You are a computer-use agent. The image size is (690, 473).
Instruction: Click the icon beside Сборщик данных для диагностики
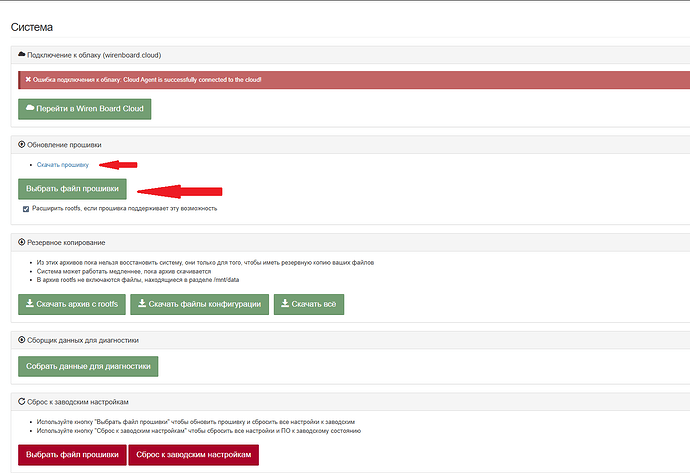(x=22, y=340)
